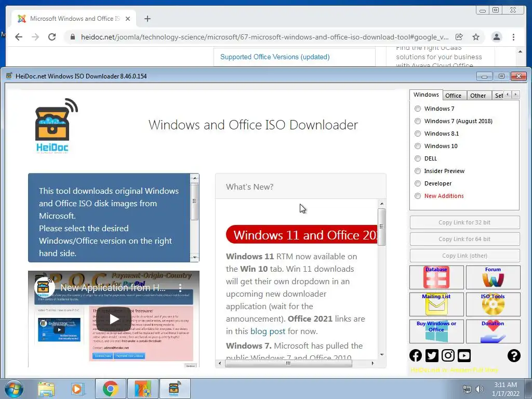Click the Windows Start orb
The height and width of the screenshot is (399, 532).
pyautogui.click(x=14, y=389)
